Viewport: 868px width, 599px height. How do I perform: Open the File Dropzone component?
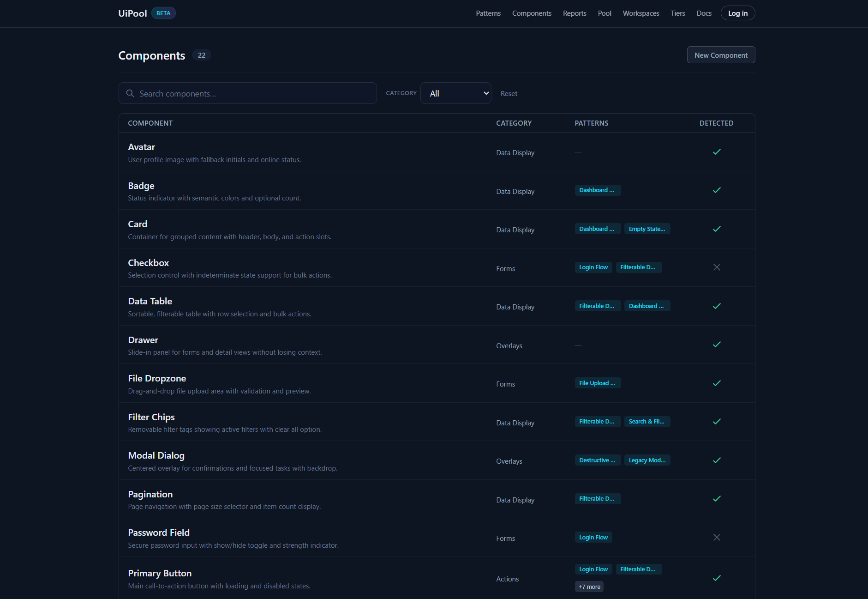pyautogui.click(x=157, y=379)
